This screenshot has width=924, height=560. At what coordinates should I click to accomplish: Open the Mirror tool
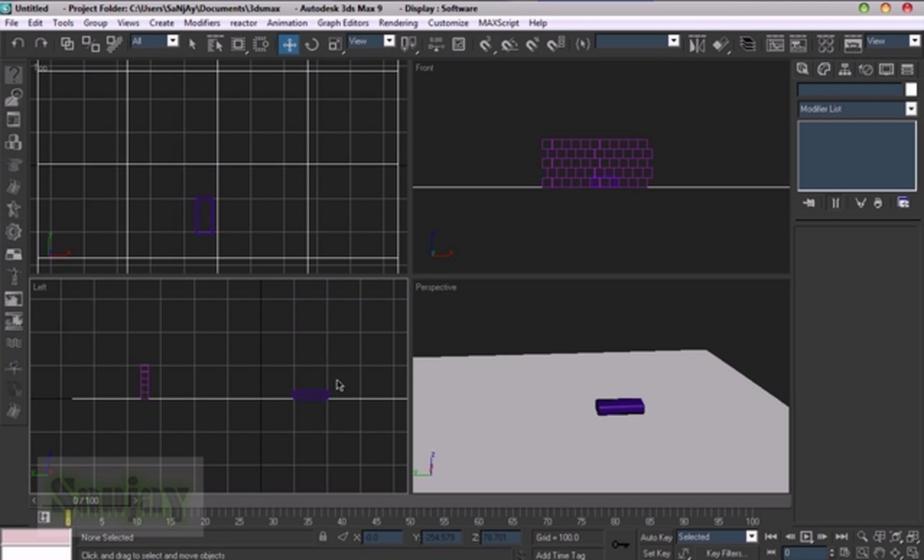[697, 45]
